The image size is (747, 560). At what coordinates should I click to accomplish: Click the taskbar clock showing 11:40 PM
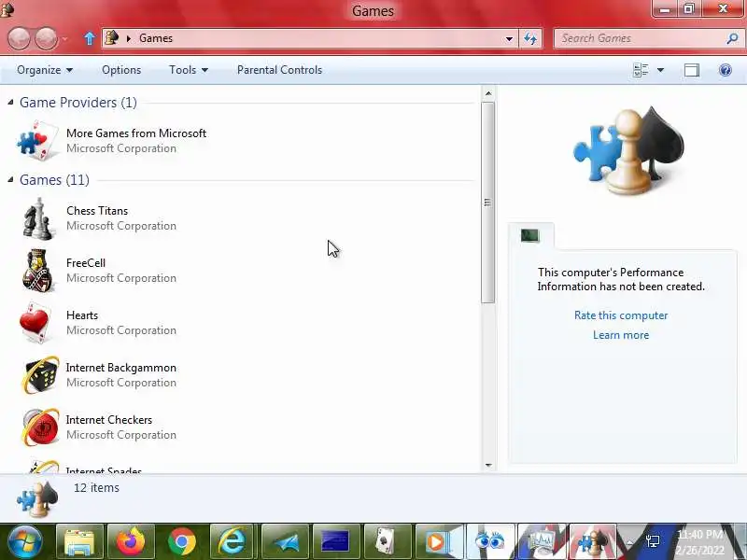point(700,542)
